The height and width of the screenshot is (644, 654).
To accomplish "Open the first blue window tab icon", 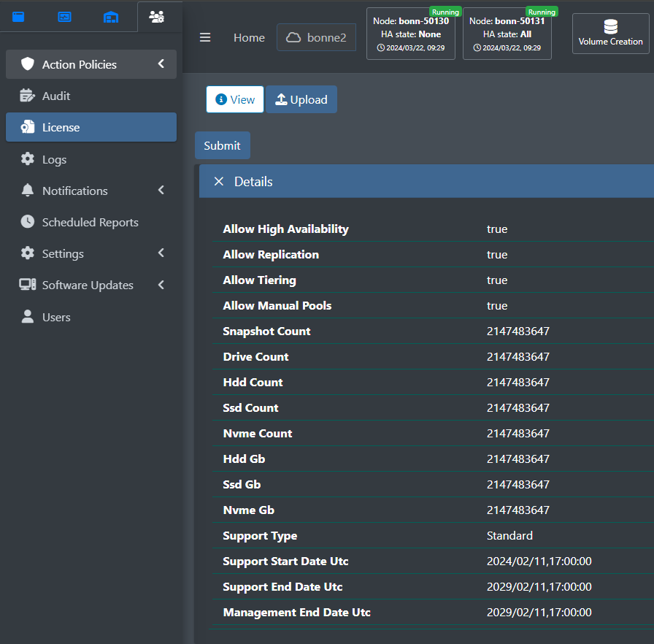I will coord(18,17).
